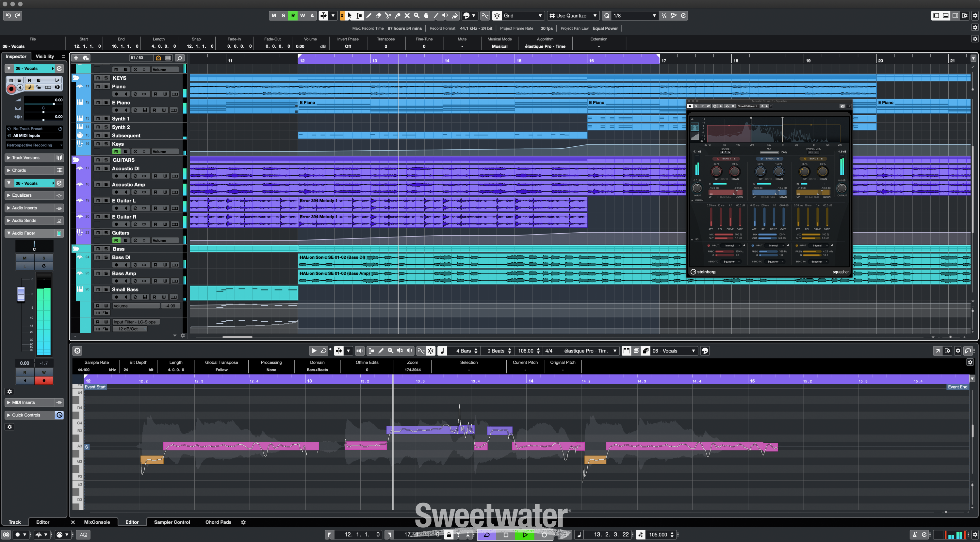This screenshot has height=542, width=980.
Task: Select the Erase tool in main toolbar
Action: pyautogui.click(x=378, y=16)
